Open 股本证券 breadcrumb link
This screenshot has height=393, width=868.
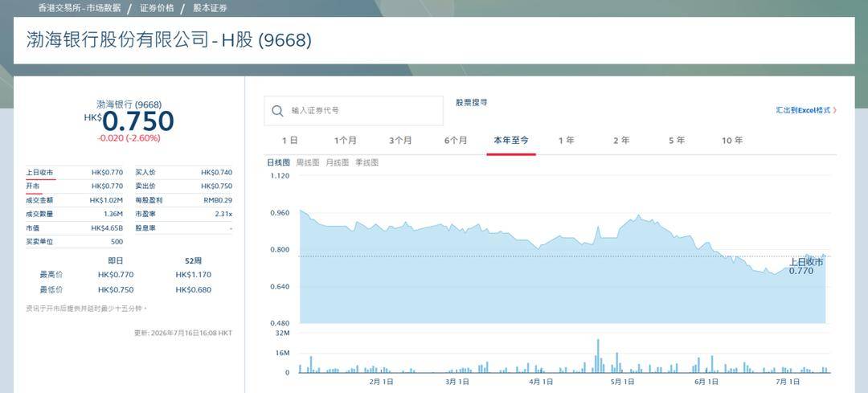210,8
